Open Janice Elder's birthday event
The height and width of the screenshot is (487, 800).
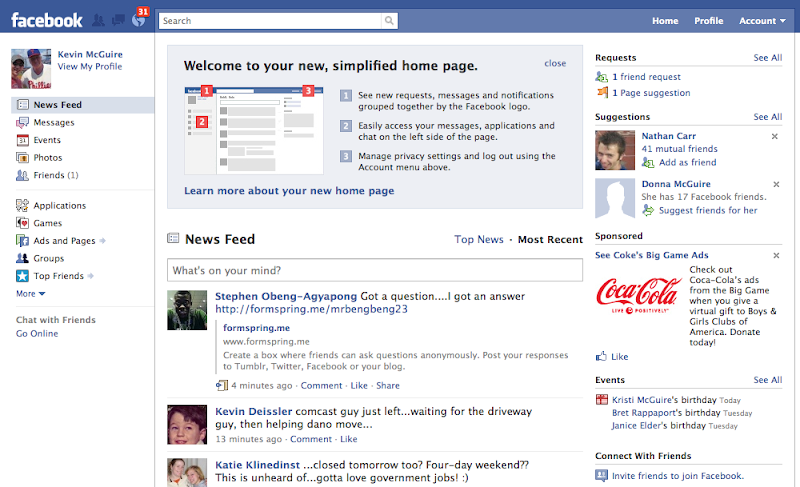(659, 425)
